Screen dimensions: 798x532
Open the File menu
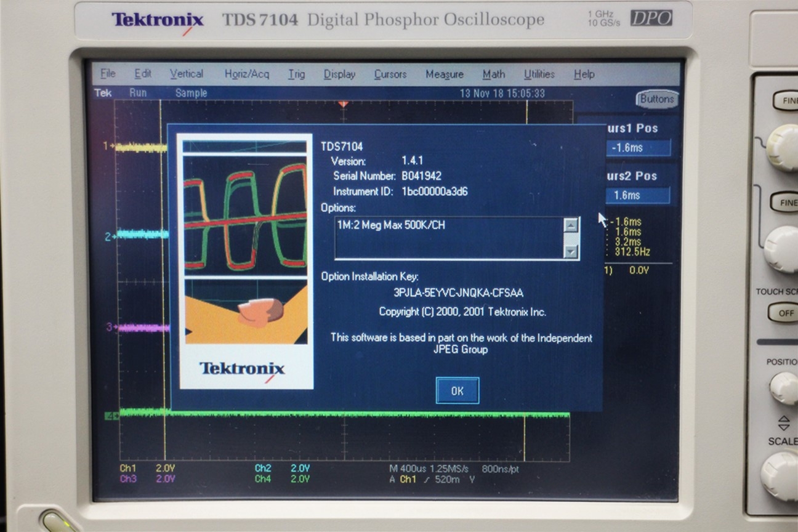(x=108, y=74)
